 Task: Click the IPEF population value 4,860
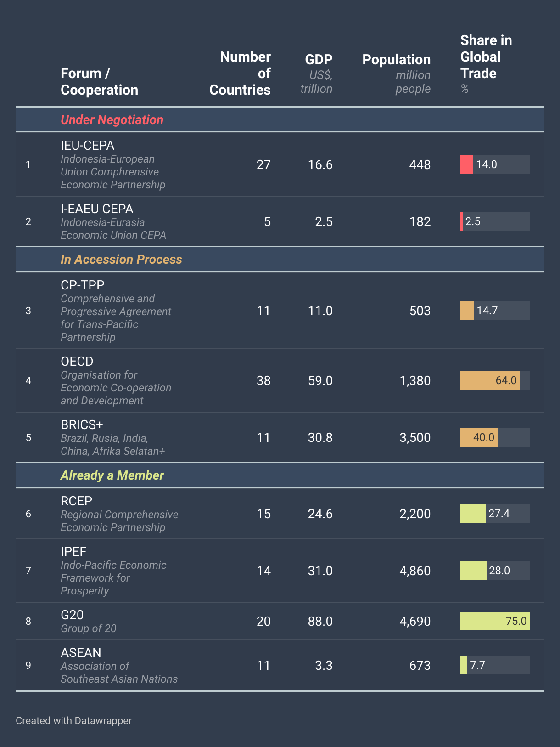pyautogui.click(x=415, y=571)
